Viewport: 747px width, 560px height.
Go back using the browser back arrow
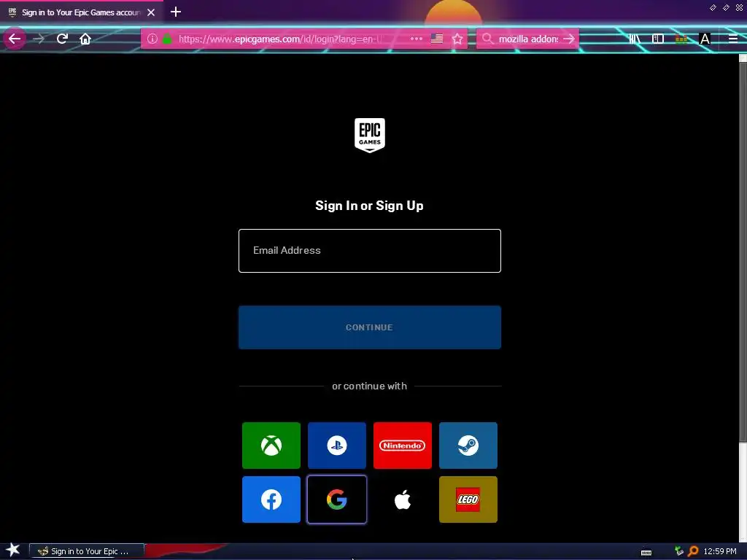[15, 39]
